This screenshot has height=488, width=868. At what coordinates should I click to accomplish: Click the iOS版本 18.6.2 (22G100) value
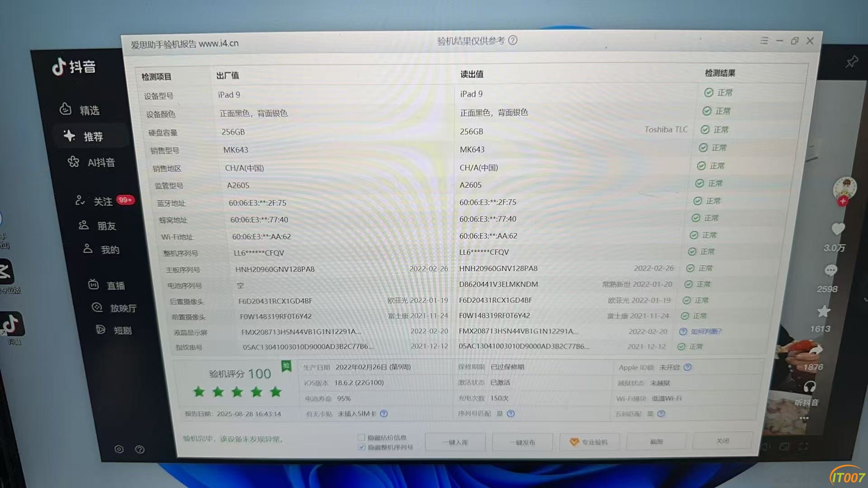click(x=359, y=382)
